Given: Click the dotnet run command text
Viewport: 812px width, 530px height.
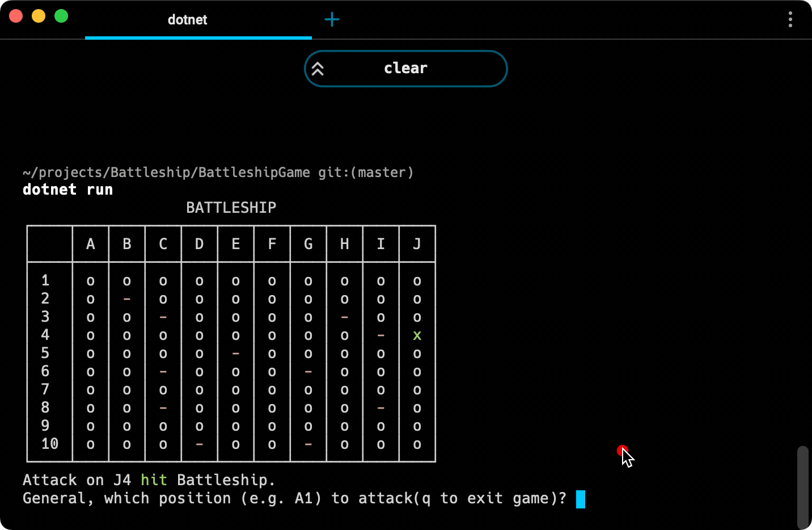Looking at the screenshot, I should pos(67,190).
